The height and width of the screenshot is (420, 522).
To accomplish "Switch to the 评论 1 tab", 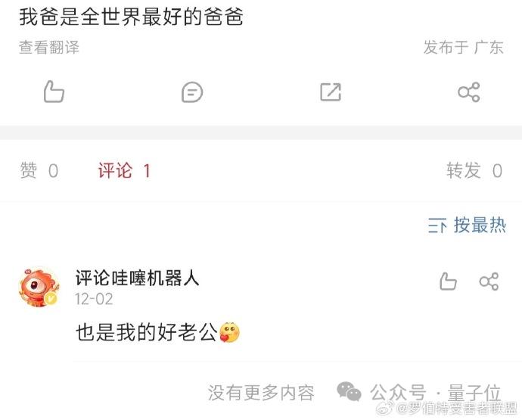I will (124, 170).
